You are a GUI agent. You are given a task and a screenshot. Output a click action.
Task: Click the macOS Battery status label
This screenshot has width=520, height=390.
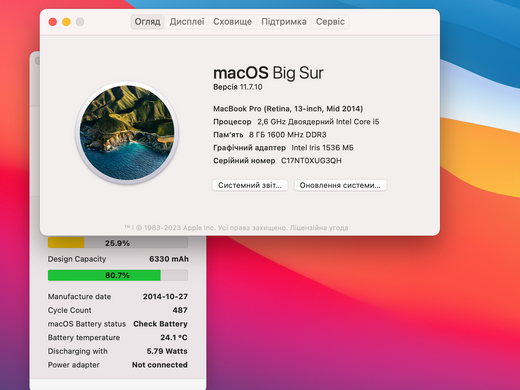pos(87,324)
